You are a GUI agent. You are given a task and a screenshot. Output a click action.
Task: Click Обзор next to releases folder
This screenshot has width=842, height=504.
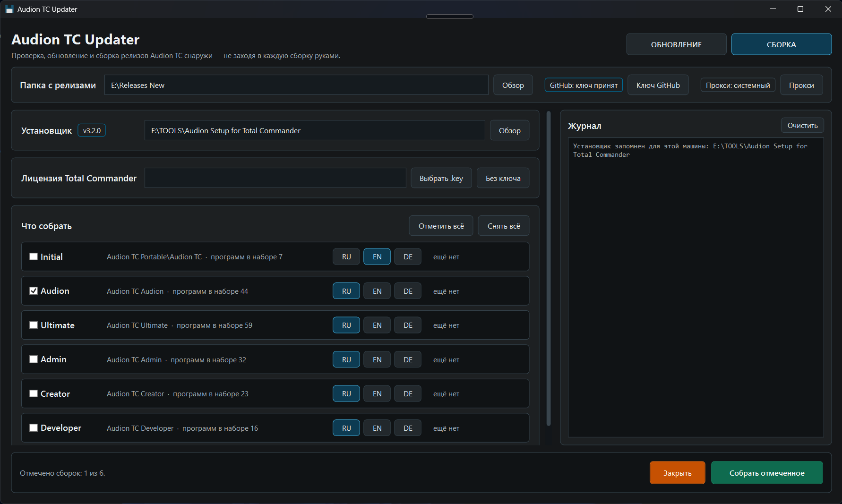point(513,85)
